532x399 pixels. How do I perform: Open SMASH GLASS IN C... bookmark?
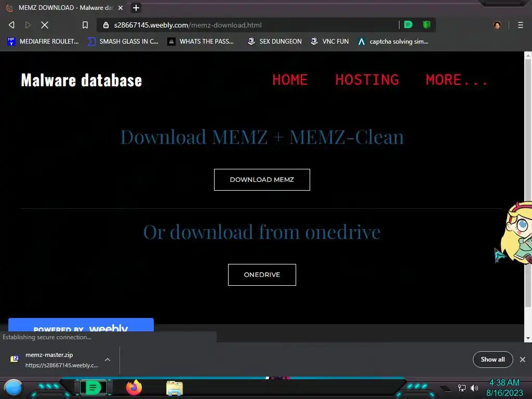tap(123, 42)
